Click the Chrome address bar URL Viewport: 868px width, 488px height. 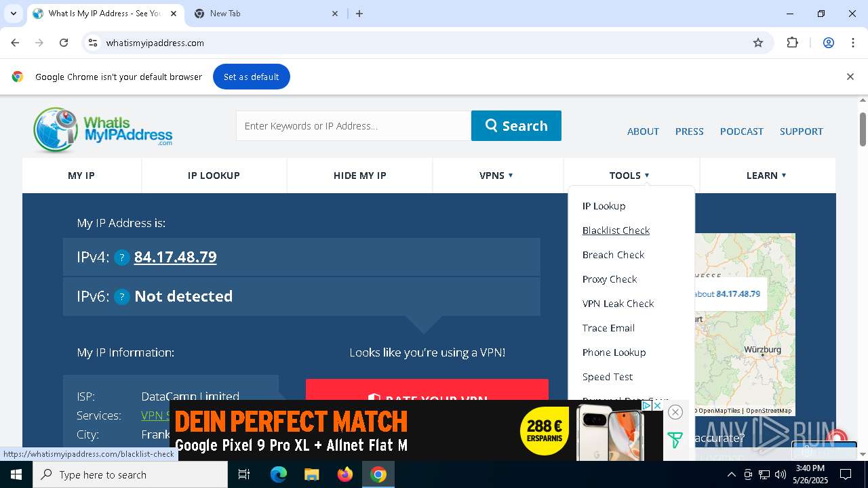[155, 43]
